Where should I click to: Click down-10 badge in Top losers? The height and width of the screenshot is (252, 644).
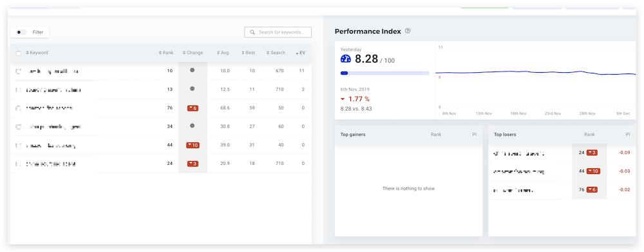(593, 171)
